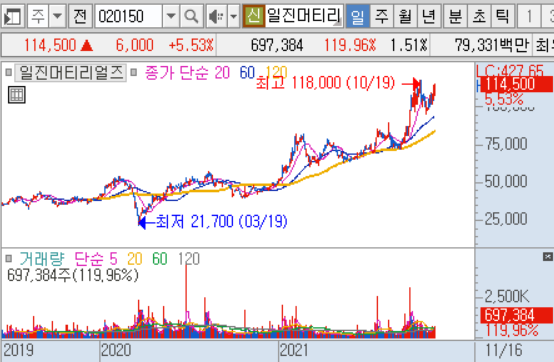
Task: Click the volume figure 697,384 in header
Action: point(277,45)
